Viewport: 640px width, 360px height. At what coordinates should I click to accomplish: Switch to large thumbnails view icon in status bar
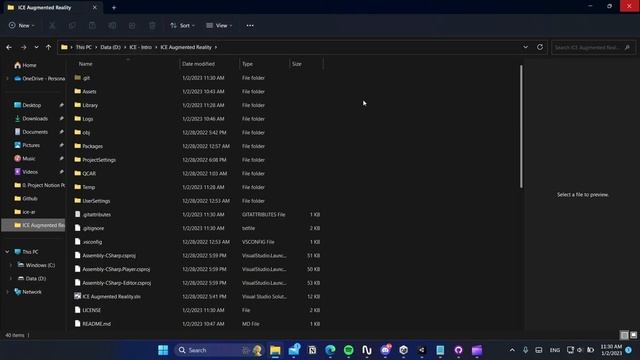[633, 335]
